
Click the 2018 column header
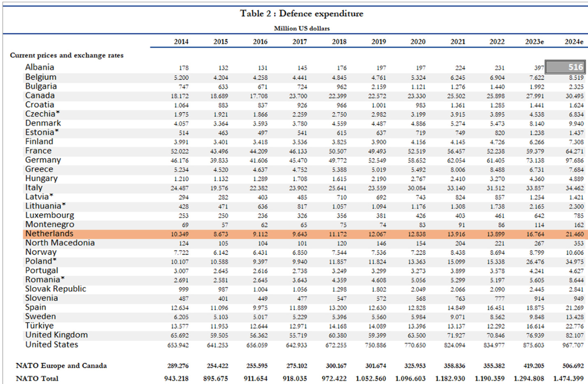point(339,41)
